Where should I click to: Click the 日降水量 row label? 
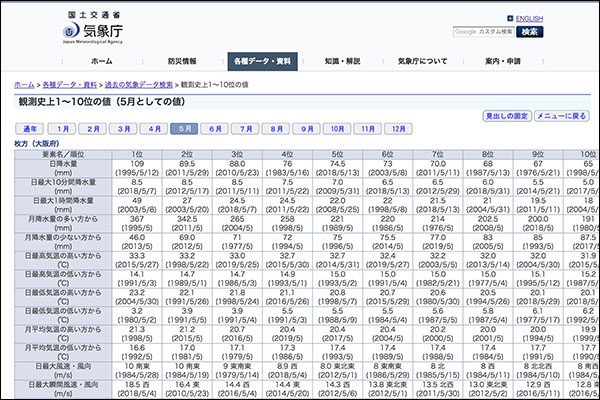click(x=63, y=168)
